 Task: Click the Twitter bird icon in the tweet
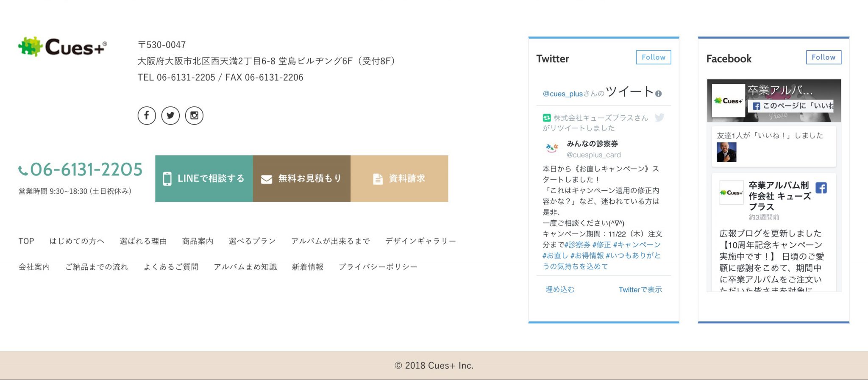(659, 118)
